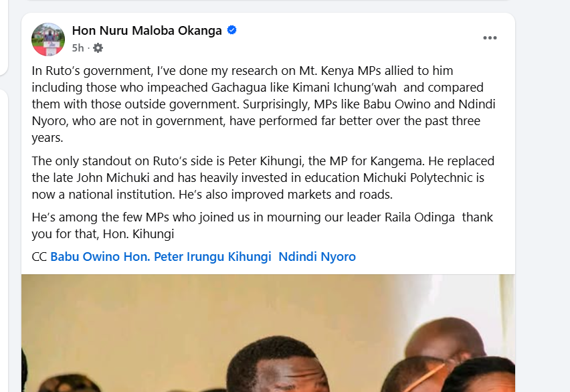570x392 pixels.
Task: Click the blue verified badge
Action: 231,30
